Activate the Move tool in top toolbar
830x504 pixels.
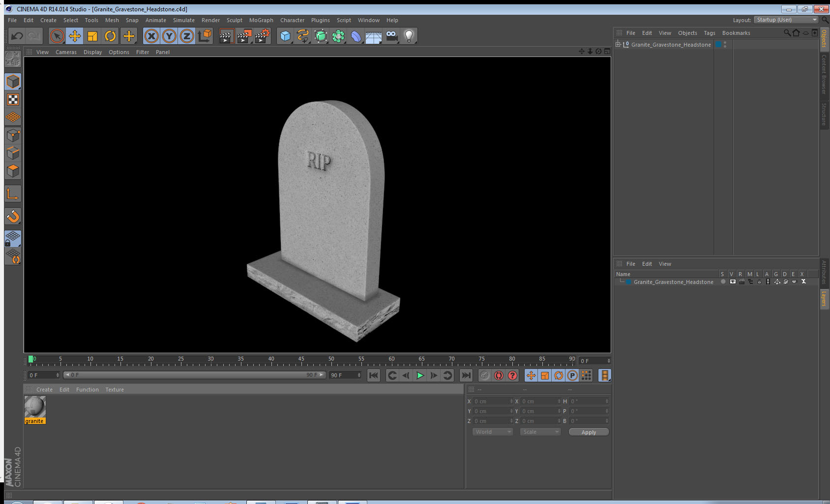(x=75, y=36)
